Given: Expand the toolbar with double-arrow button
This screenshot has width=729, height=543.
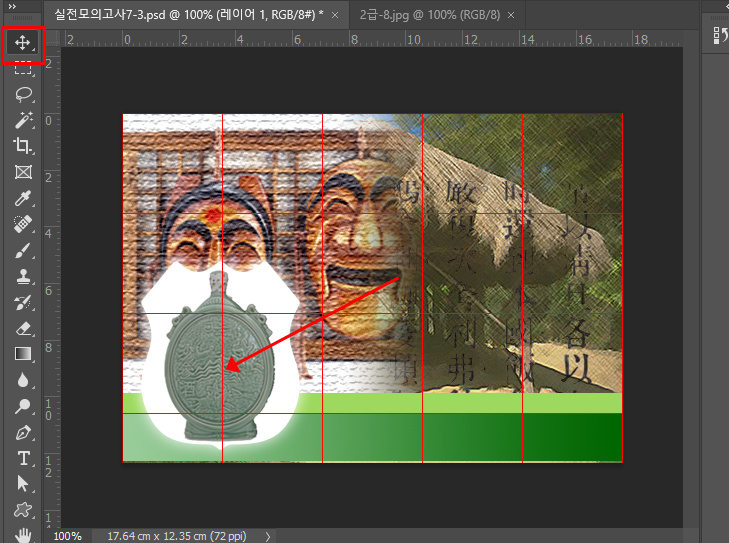Looking at the screenshot, I should coord(12,7).
